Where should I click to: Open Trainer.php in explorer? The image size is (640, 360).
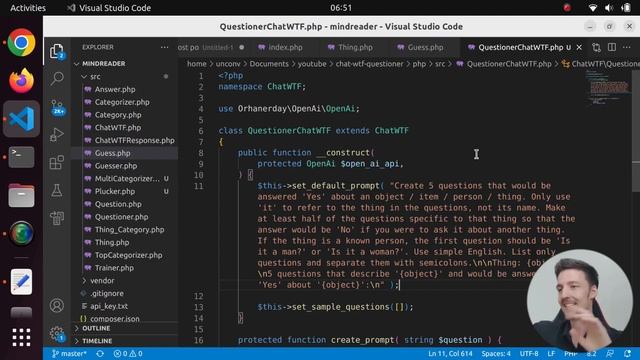[114, 268]
